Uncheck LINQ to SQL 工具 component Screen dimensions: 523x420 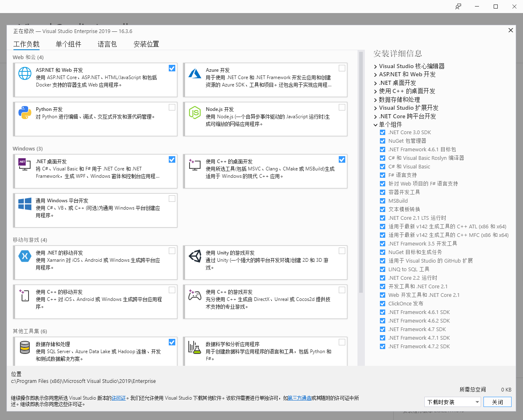(382, 269)
